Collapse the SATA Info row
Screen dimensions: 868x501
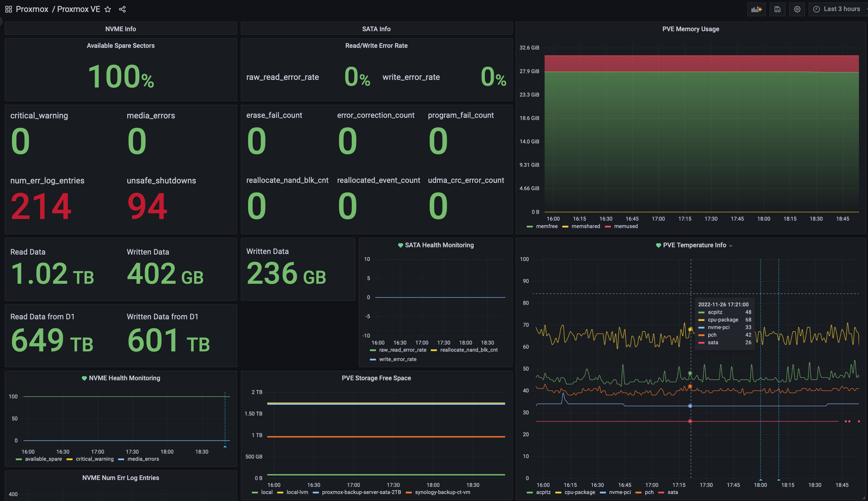click(376, 29)
